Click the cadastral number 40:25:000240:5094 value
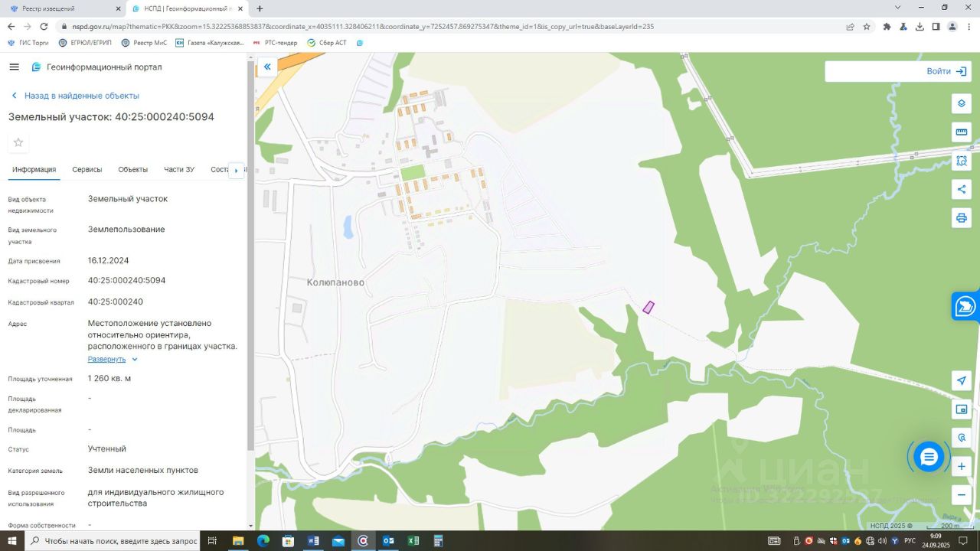This screenshot has width=980, height=551. coord(127,280)
